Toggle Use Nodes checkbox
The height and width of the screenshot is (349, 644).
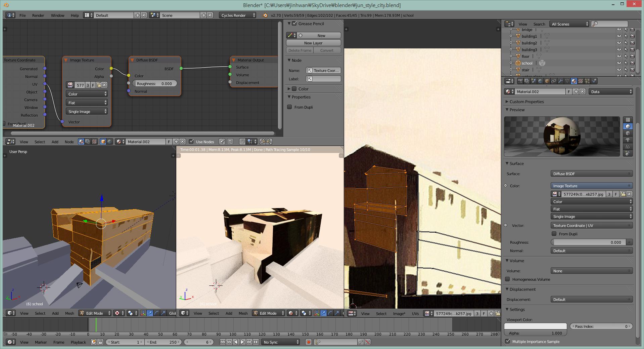[x=191, y=142]
